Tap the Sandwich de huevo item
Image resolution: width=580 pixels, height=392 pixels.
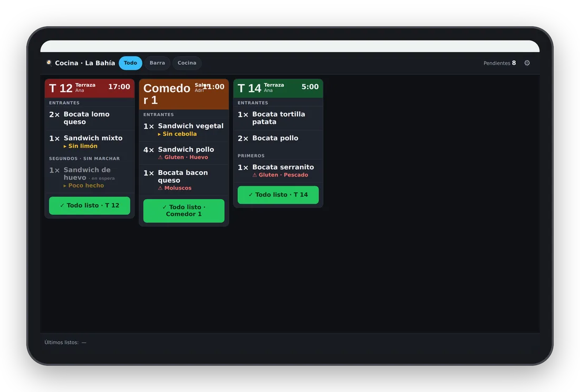(90, 178)
